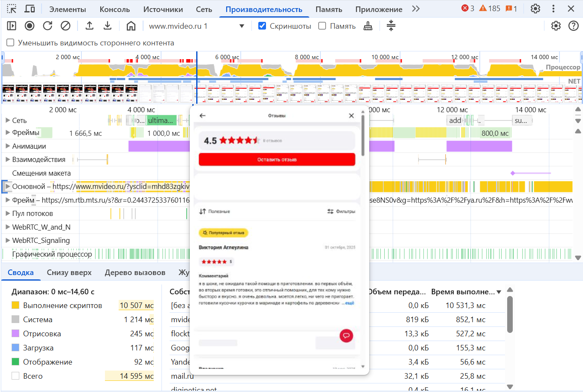Click the reload and record icon

tap(48, 26)
